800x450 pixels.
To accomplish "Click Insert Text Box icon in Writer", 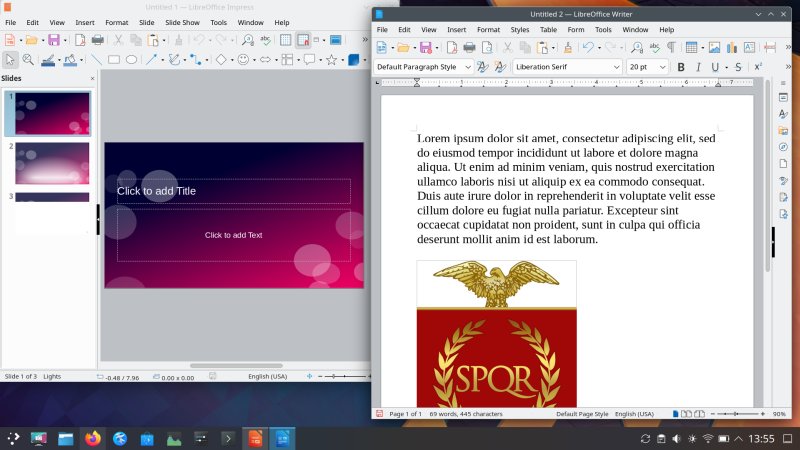I will pos(749,47).
